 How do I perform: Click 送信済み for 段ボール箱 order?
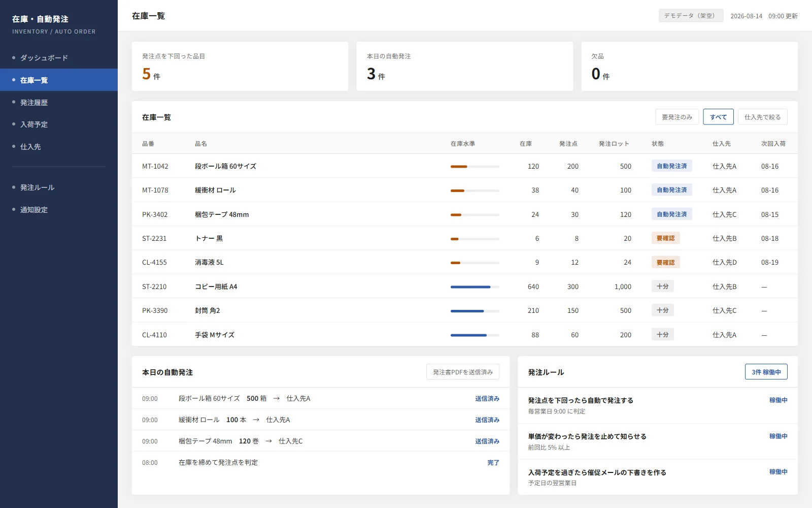pyautogui.click(x=487, y=399)
